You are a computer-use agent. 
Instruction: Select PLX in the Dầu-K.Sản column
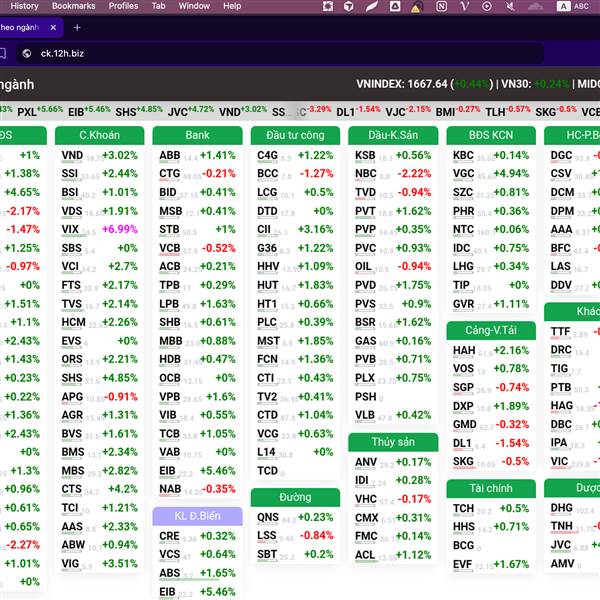(x=393, y=378)
